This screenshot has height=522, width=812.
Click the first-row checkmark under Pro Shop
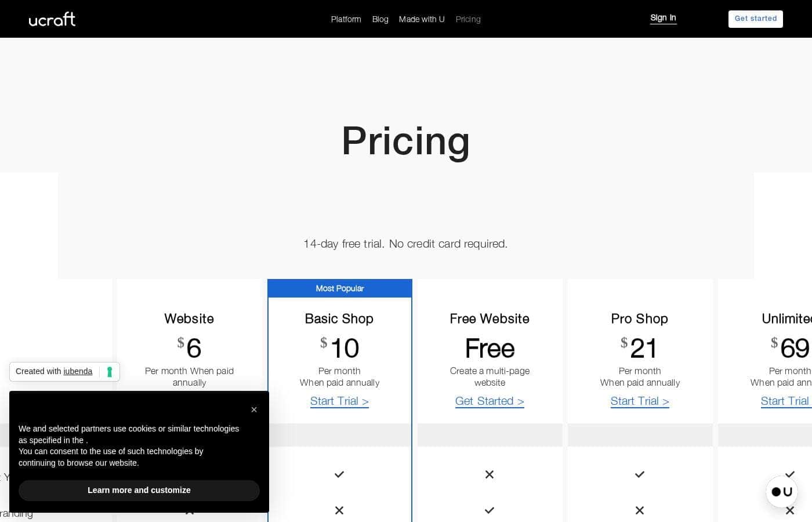pyautogui.click(x=640, y=474)
